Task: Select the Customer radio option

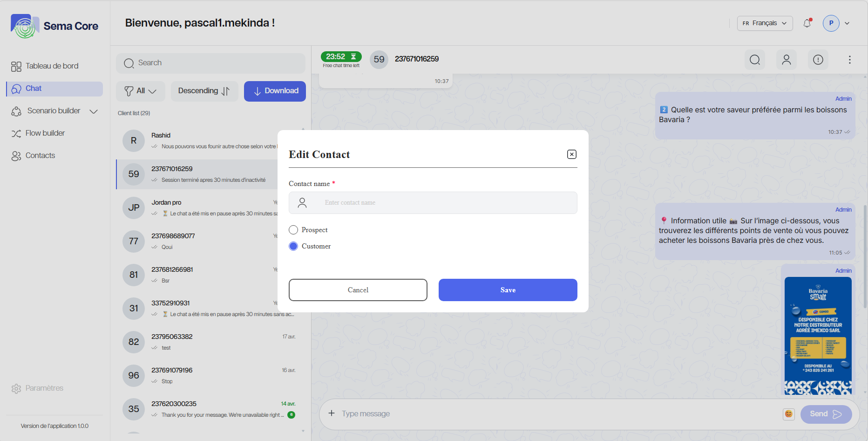Action: 293,246
